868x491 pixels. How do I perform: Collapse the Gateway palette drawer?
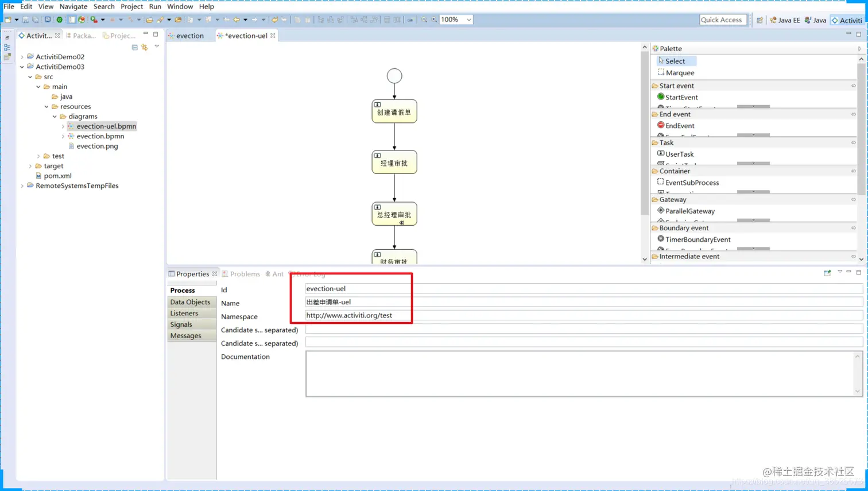pos(754,199)
